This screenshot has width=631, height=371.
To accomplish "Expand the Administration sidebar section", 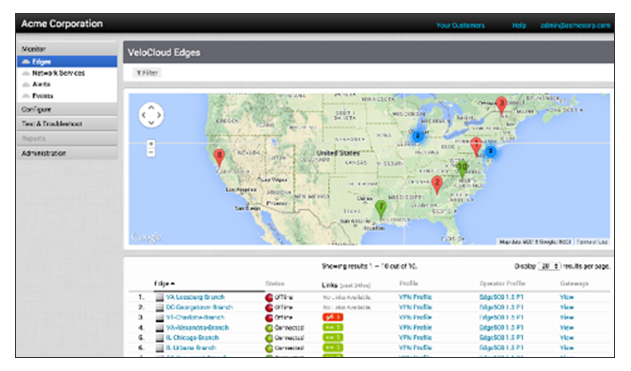I will point(67,153).
